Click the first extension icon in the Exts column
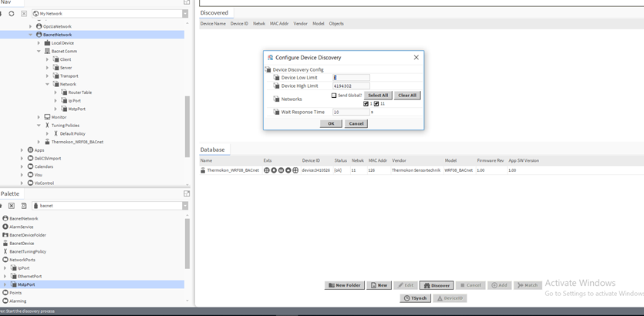This screenshot has height=316, width=644. tap(267, 170)
